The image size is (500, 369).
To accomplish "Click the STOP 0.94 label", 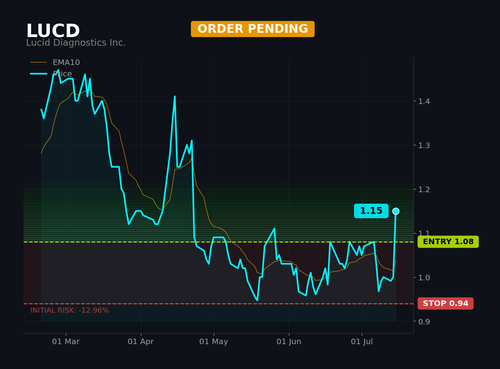I will 445,303.
